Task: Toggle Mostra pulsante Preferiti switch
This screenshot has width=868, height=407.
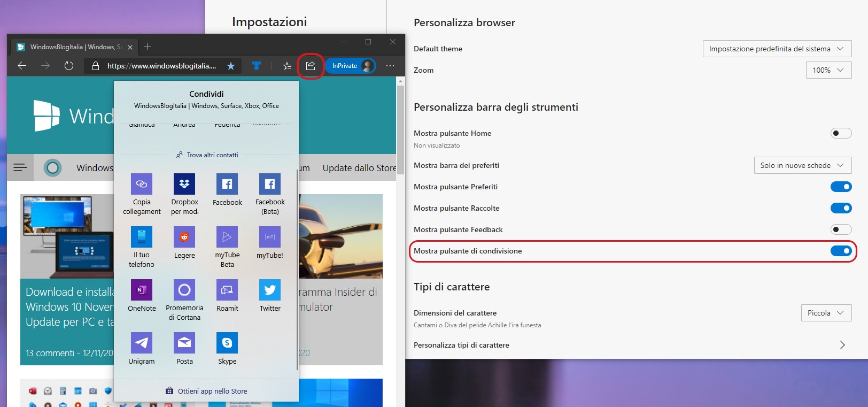Action: [x=841, y=187]
